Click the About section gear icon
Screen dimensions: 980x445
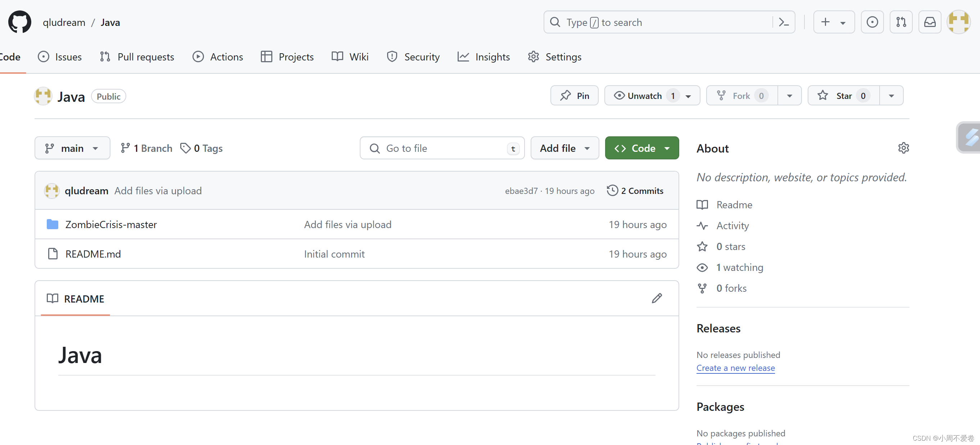pyautogui.click(x=903, y=148)
